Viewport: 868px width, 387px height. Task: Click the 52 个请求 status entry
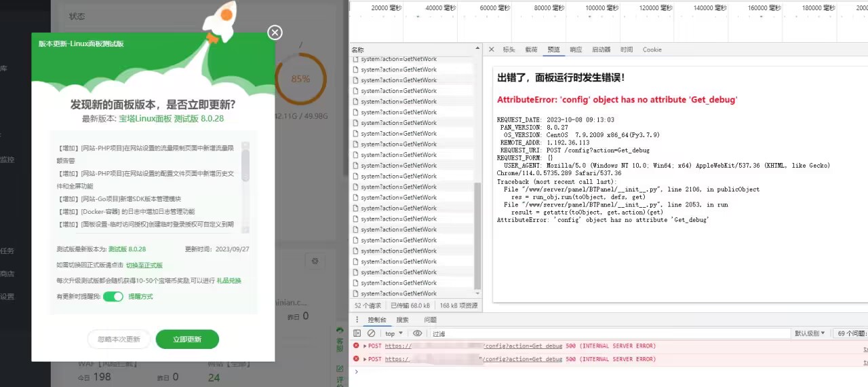point(368,306)
